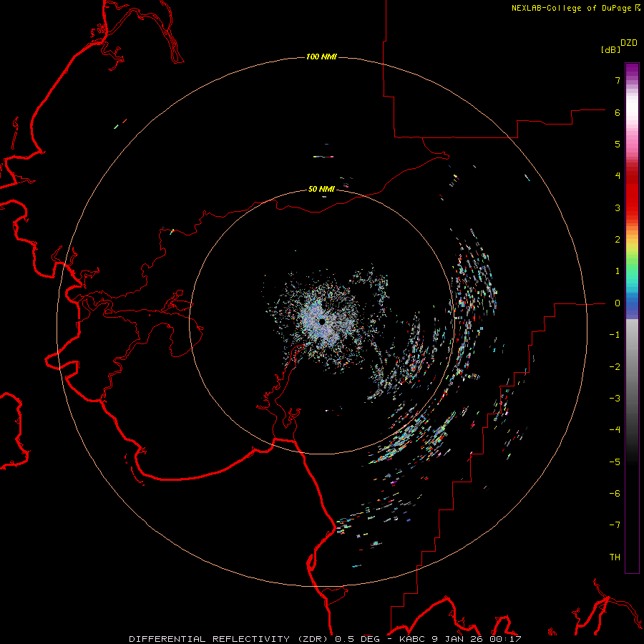Click the 1 dB tick label on colorbar
644x644 pixels.
pos(618,271)
